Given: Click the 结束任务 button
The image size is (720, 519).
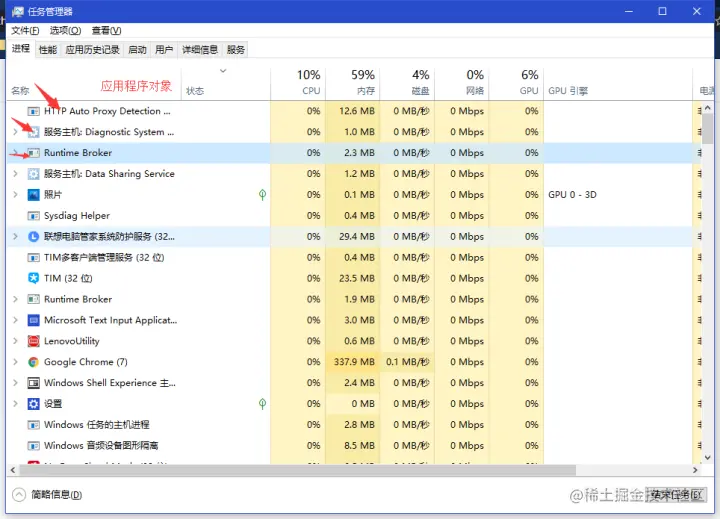Looking at the screenshot, I should point(676,495).
